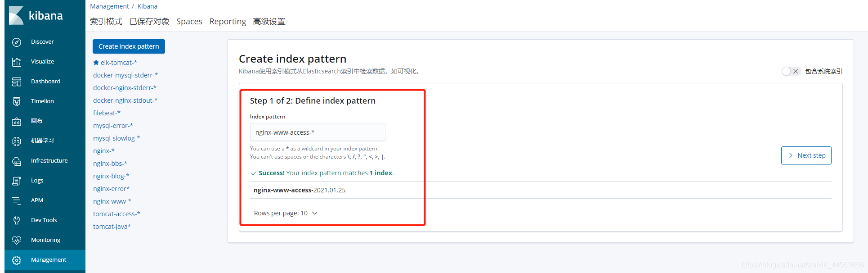Open Timelion via shield icon
Viewport: 868px width, 273px height.
click(17, 101)
